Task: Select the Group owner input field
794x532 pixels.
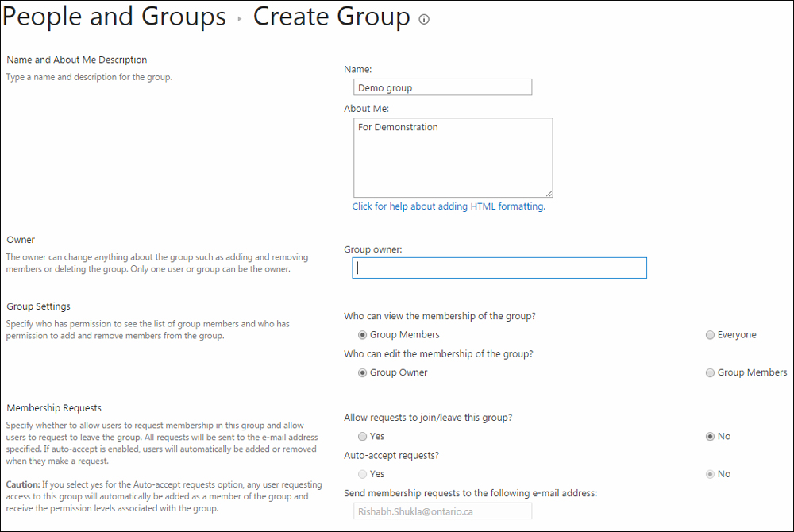Action: click(x=499, y=268)
